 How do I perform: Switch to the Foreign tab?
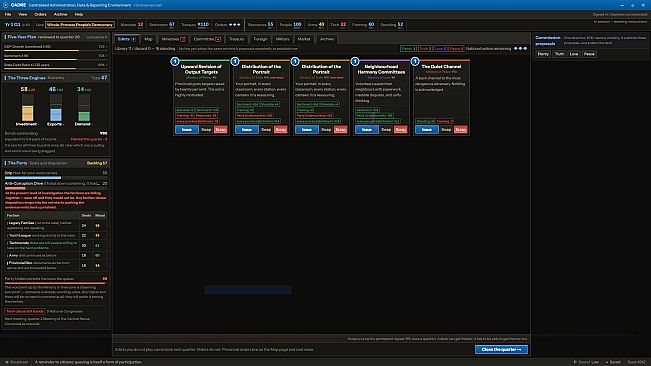tap(260, 39)
